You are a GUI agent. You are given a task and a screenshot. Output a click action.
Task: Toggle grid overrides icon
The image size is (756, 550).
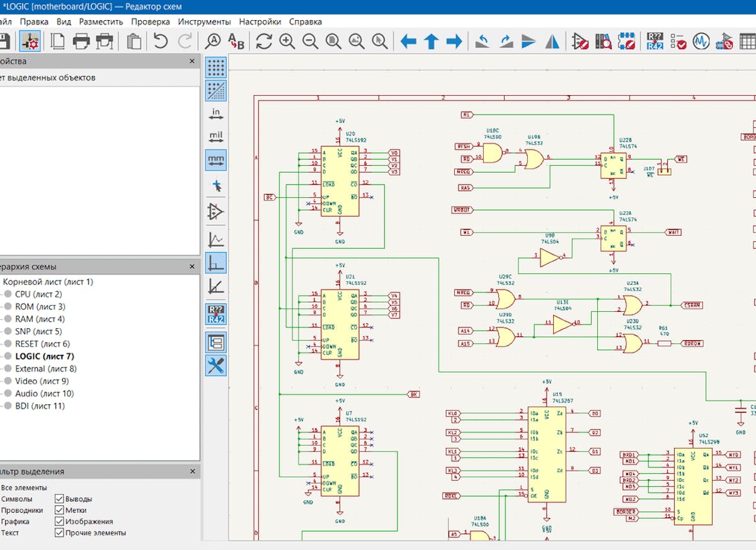pos(216,91)
